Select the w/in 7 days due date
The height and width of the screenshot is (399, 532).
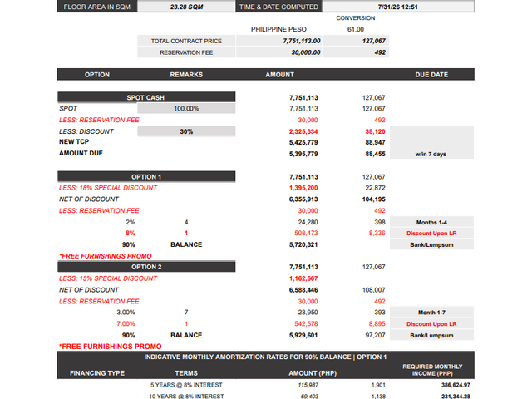point(431,155)
